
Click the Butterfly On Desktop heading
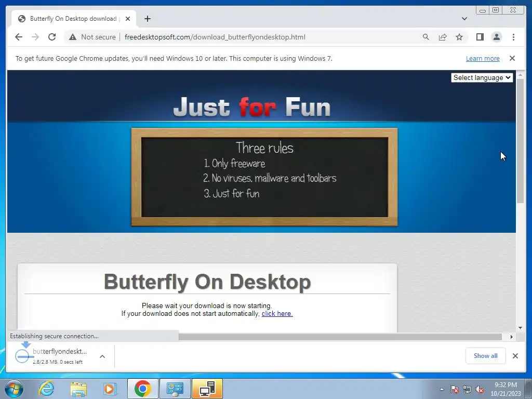[207, 282]
